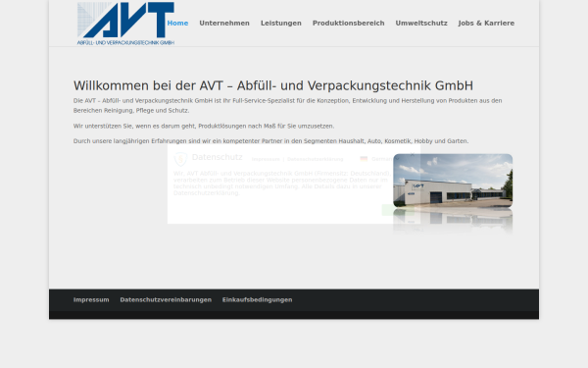Go to the Leistungen page
588x368 pixels.
point(281,24)
